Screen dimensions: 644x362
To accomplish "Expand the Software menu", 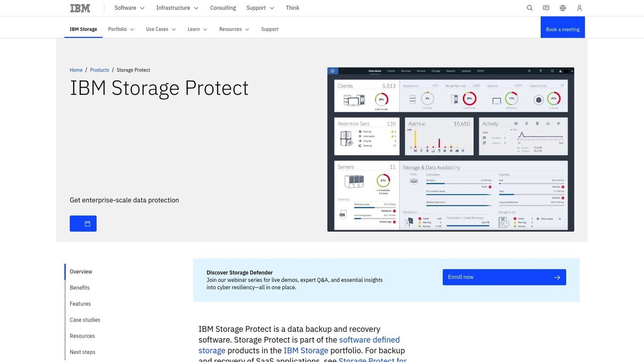I will 129,8.
